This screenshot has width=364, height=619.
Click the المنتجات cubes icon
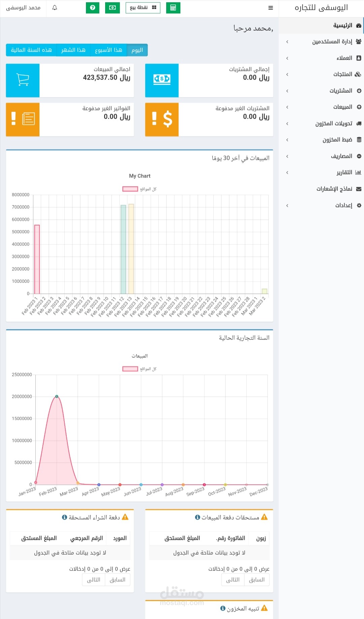(358, 74)
